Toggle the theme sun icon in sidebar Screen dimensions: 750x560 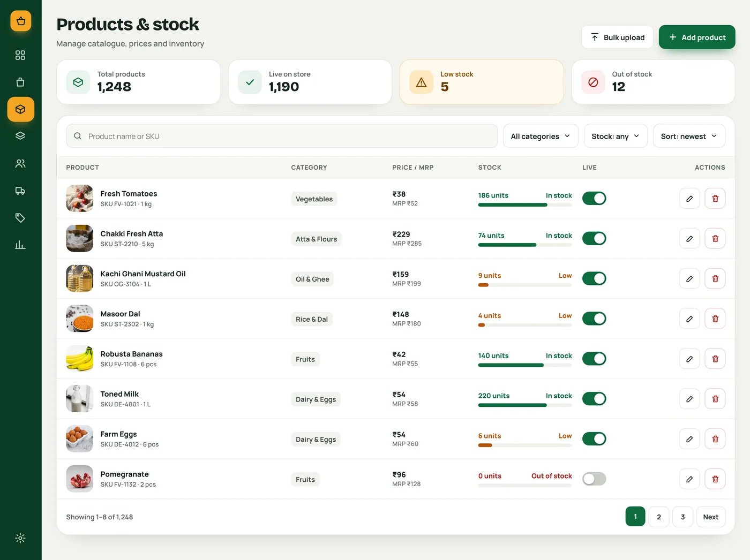[20, 538]
